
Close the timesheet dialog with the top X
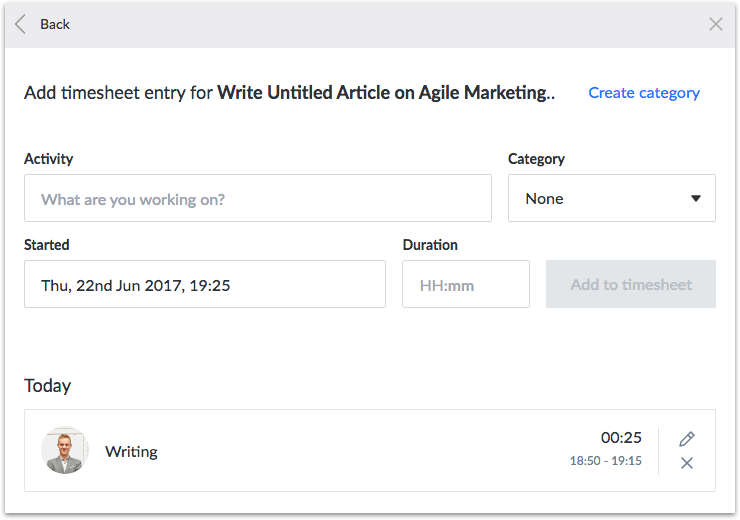click(x=715, y=24)
